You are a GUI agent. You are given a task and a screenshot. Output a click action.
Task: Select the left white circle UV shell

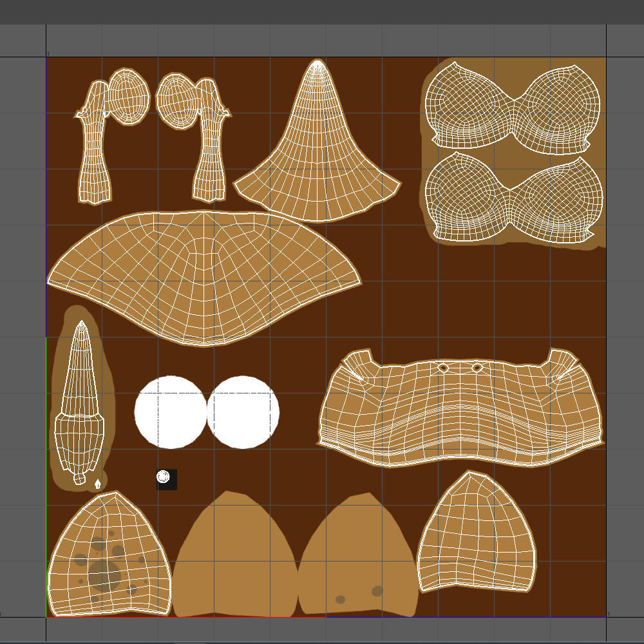click(x=171, y=412)
